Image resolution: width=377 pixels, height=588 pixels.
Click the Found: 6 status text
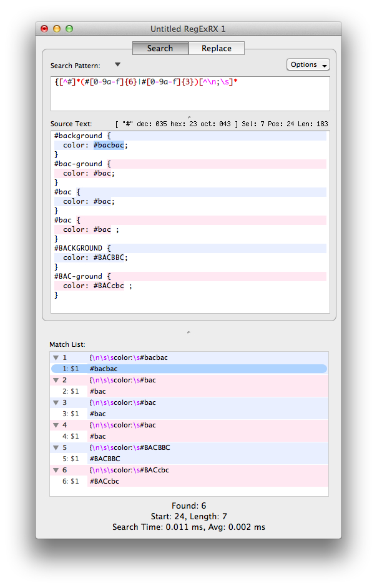189,506
